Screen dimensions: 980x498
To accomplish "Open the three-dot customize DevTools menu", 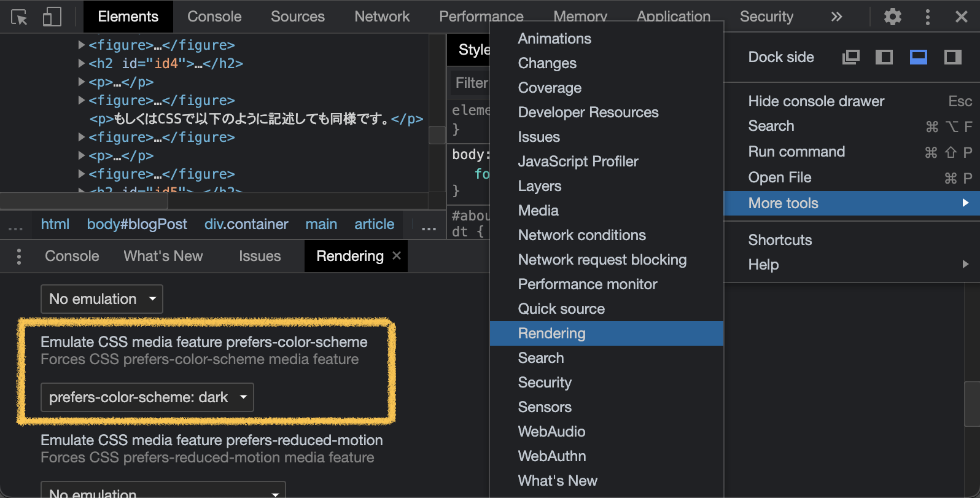I will tap(927, 17).
